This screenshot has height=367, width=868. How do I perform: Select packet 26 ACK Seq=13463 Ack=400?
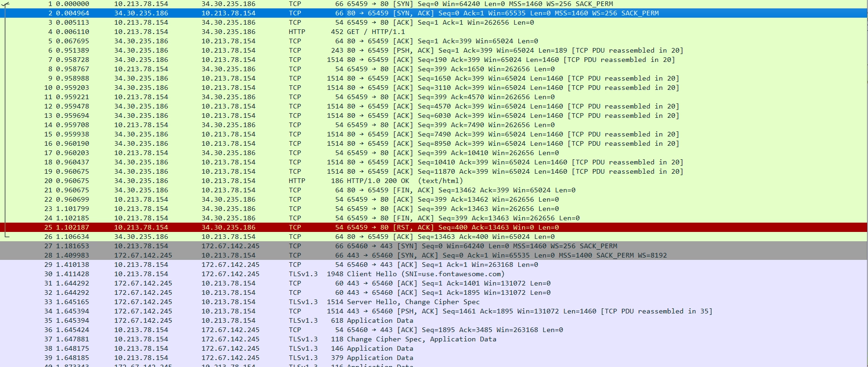pos(434,237)
